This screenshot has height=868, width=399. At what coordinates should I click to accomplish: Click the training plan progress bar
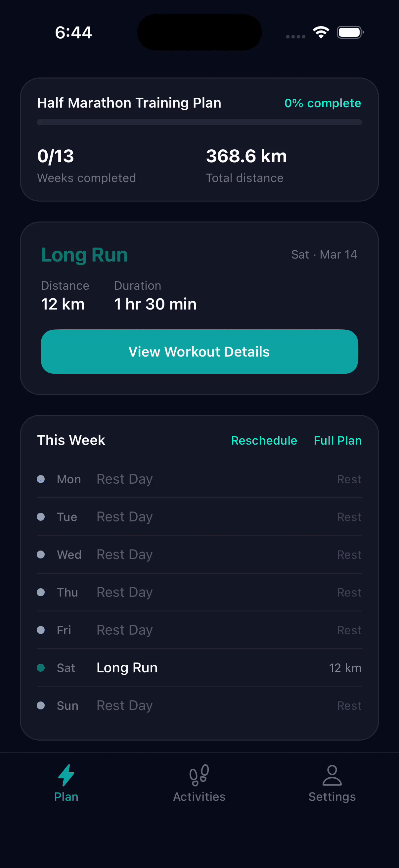pyautogui.click(x=199, y=122)
